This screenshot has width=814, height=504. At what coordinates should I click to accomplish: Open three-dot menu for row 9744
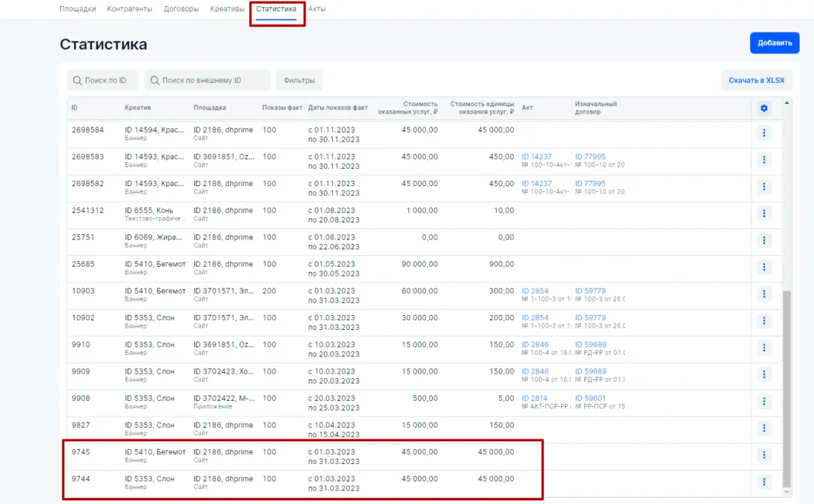pos(764,483)
